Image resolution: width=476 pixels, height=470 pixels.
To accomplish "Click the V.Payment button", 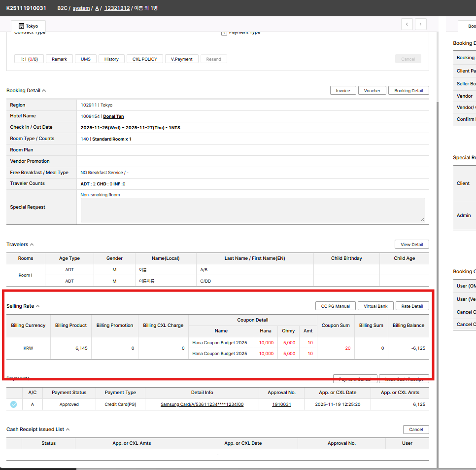I will (x=182, y=59).
